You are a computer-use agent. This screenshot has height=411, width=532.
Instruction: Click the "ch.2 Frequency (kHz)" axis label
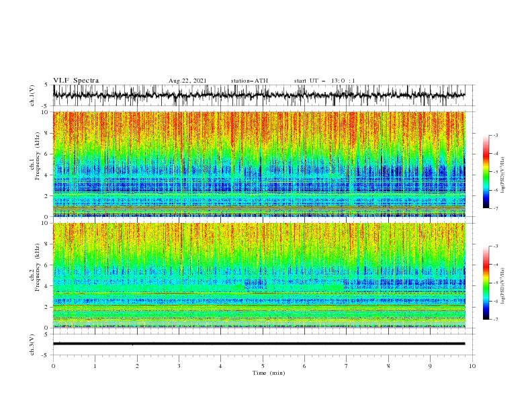(x=35, y=267)
